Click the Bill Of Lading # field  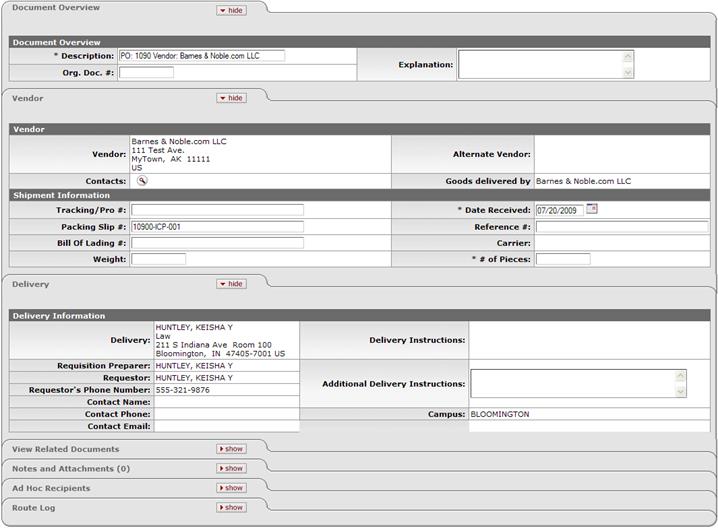217,243
